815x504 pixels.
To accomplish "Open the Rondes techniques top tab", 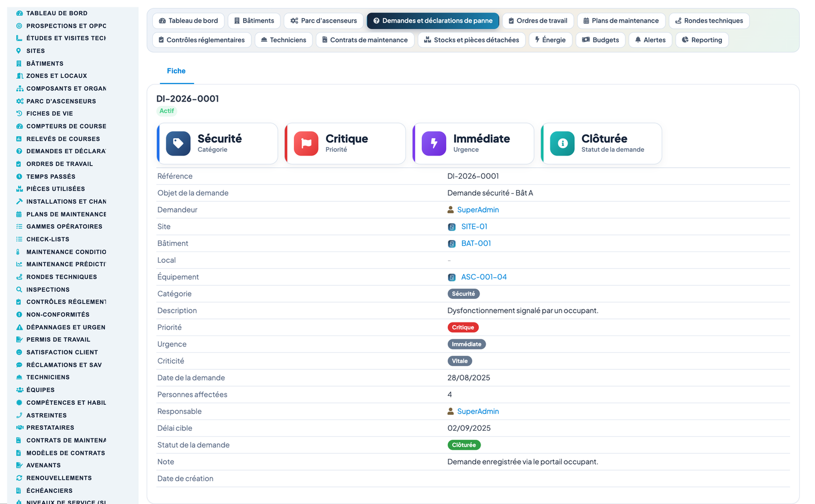I will tap(709, 21).
